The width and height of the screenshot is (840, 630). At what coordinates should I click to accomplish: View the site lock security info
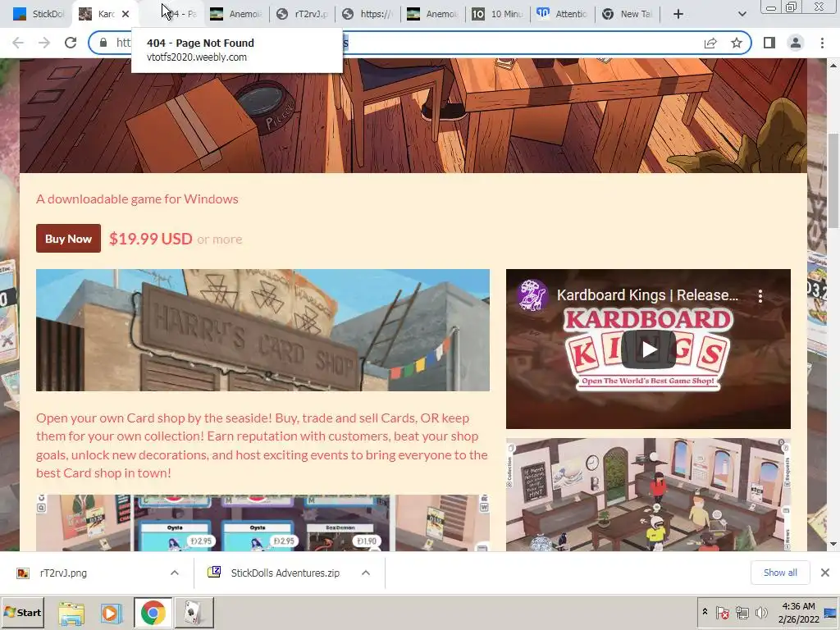coord(103,43)
